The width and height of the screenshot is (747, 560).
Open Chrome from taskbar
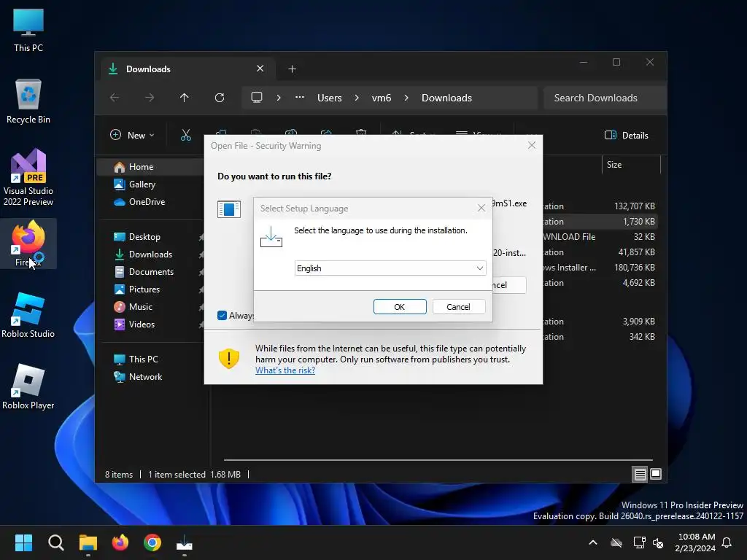pyautogui.click(x=152, y=542)
